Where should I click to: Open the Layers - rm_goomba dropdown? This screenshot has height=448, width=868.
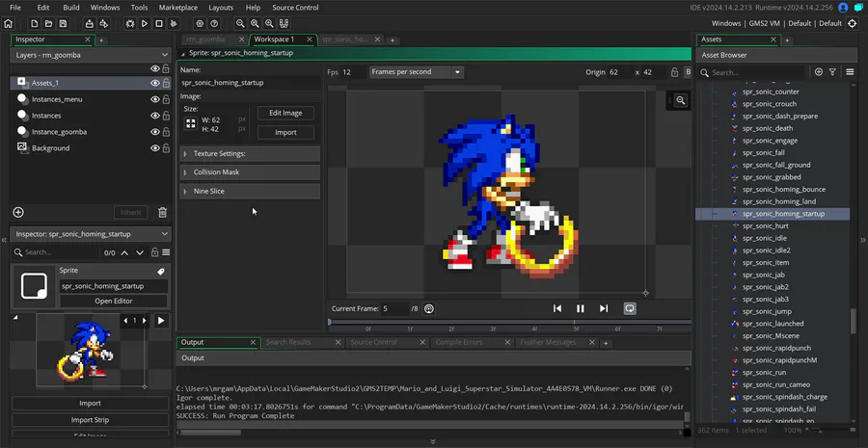pyautogui.click(x=91, y=55)
